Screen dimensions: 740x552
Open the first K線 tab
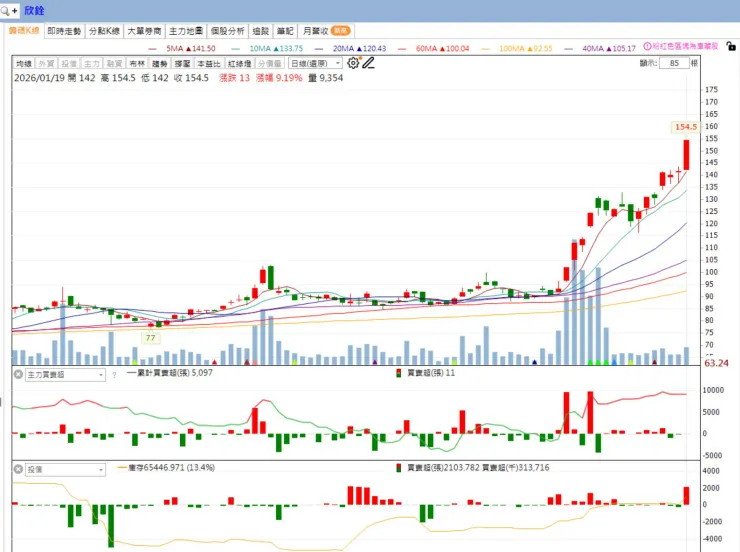point(24,31)
